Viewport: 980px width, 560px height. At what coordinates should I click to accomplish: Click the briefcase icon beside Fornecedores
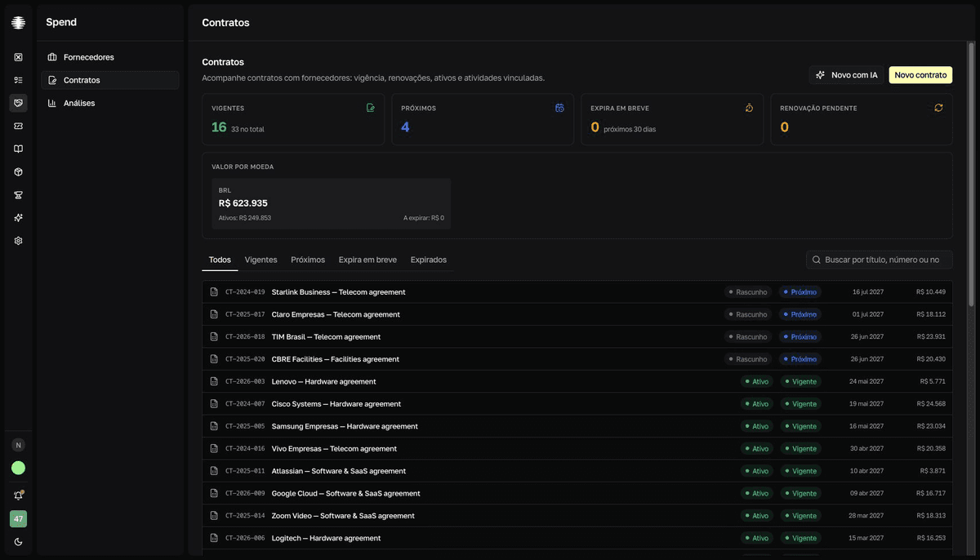click(x=52, y=57)
